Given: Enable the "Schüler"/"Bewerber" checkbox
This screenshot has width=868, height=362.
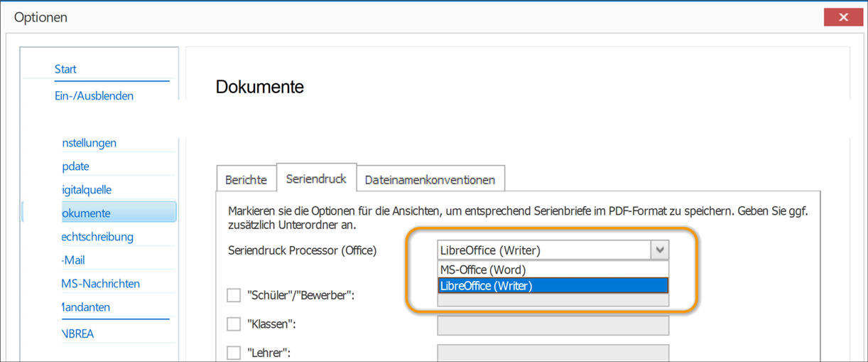Looking at the screenshot, I should [234, 294].
